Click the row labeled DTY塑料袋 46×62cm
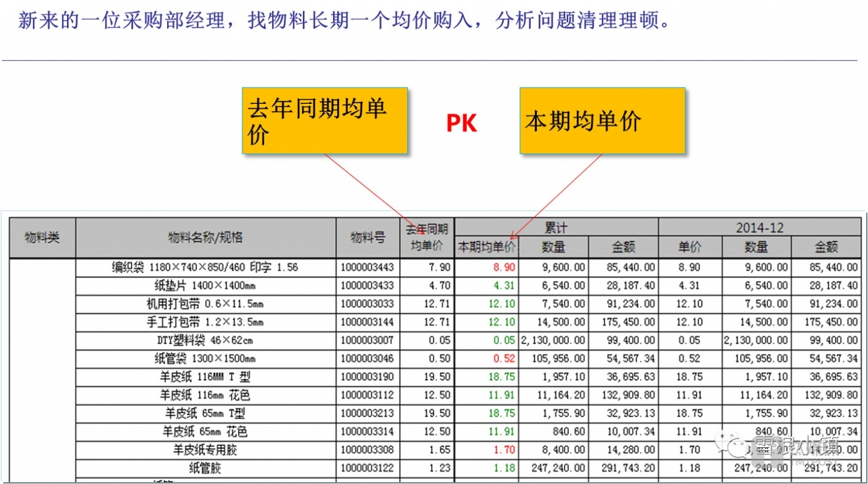Screen dimensions: 868x484 (205, 340)
